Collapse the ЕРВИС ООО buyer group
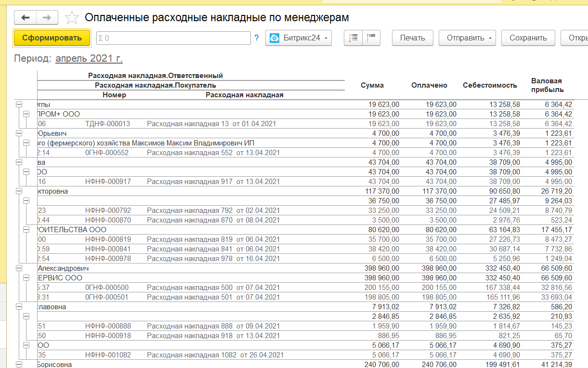The image size is (588, 368). [x=26, y=278]
